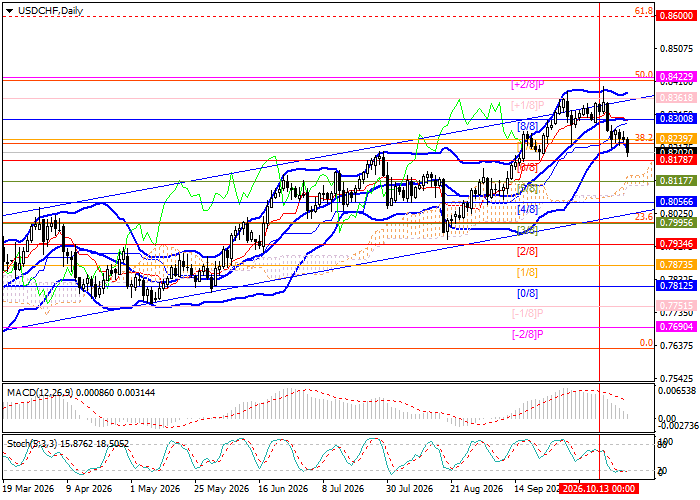Select the 0.86000 red price label

(676, 16)
